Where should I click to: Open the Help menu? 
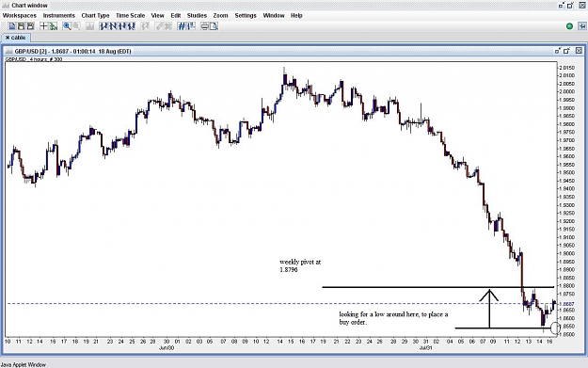296,15
